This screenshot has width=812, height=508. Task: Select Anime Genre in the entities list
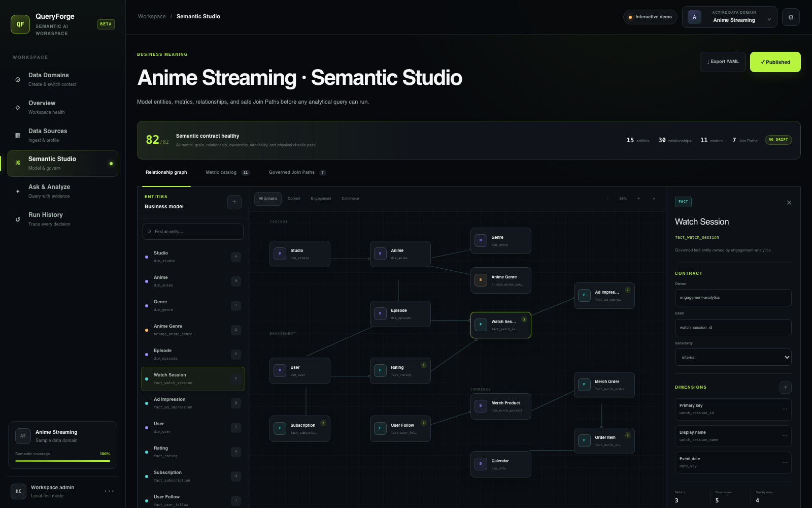click(193, 330)
